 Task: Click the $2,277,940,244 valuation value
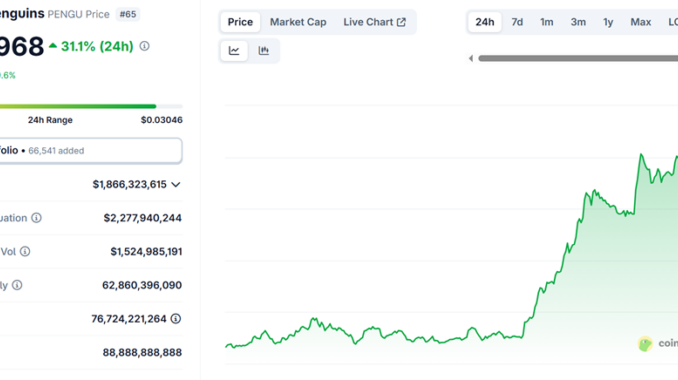click(142, 218)
